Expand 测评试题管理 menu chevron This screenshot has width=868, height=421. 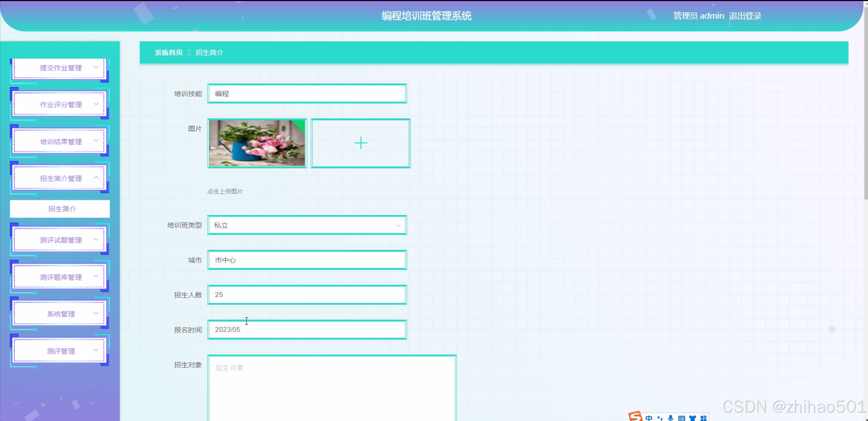click(96, 239)
